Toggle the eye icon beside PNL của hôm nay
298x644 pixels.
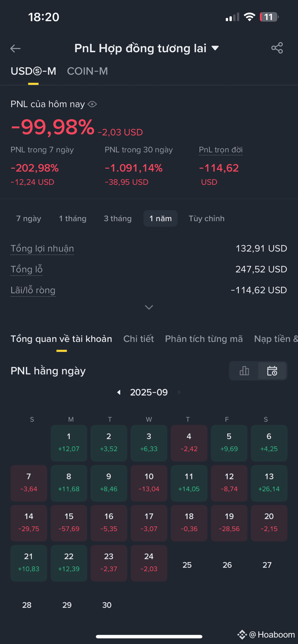click(x=92, y=104)
